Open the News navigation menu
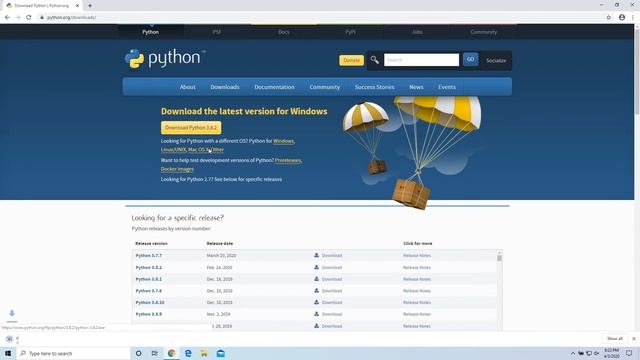 (x=416, y=87)
